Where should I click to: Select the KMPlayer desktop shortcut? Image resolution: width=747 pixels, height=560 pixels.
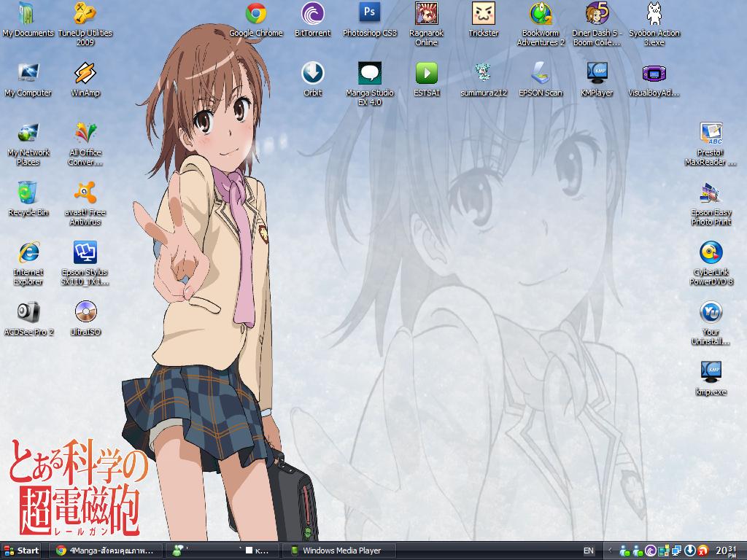pos(597,80)
